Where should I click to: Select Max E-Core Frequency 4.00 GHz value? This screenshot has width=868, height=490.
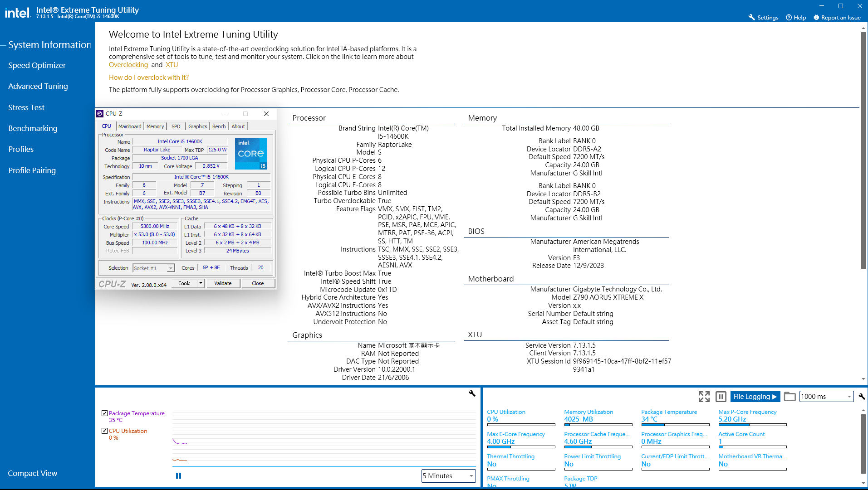(x=501, y=441)
